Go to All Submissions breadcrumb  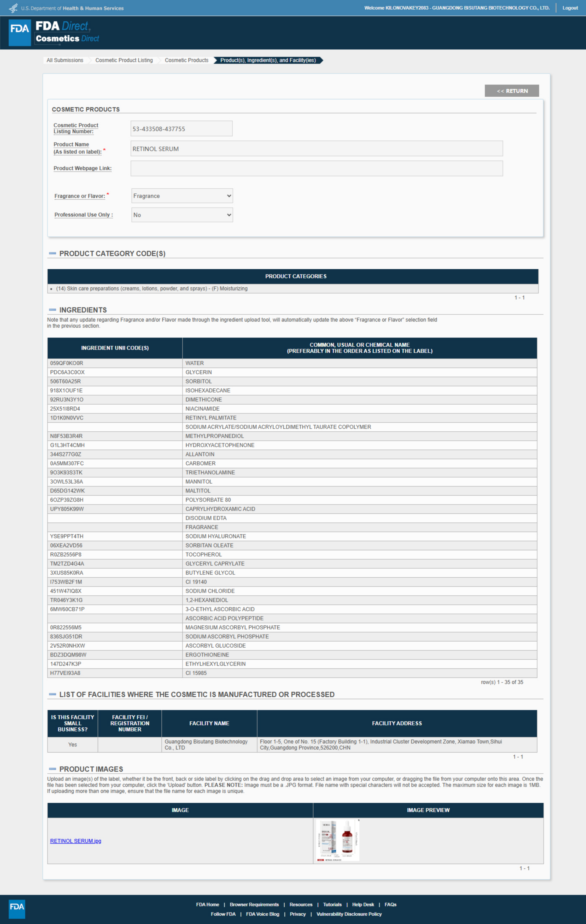[65, 60]
